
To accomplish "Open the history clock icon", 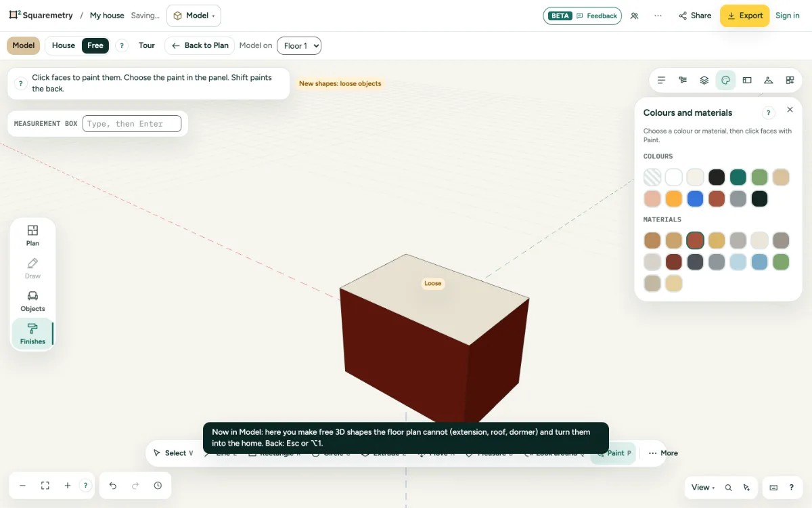I will coord(158,486).
